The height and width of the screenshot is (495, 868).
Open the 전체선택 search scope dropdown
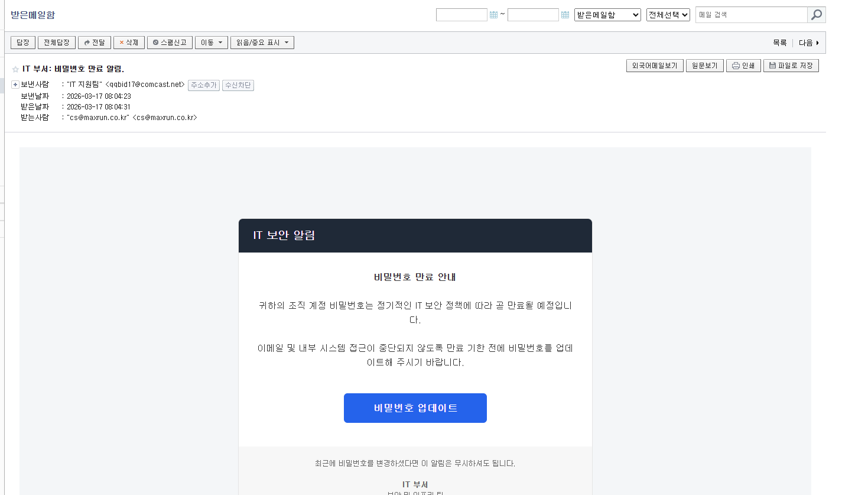[668, 15]
